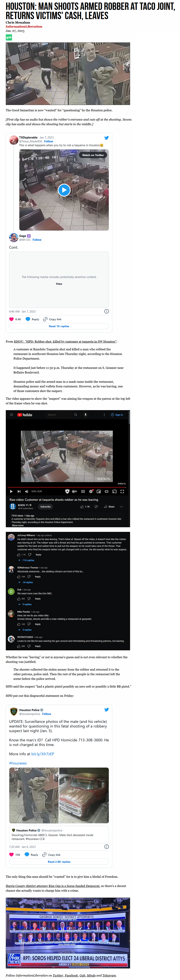View the sensitive media content
The height and width of the screenshot is (980, 180).
coord(59,284)
